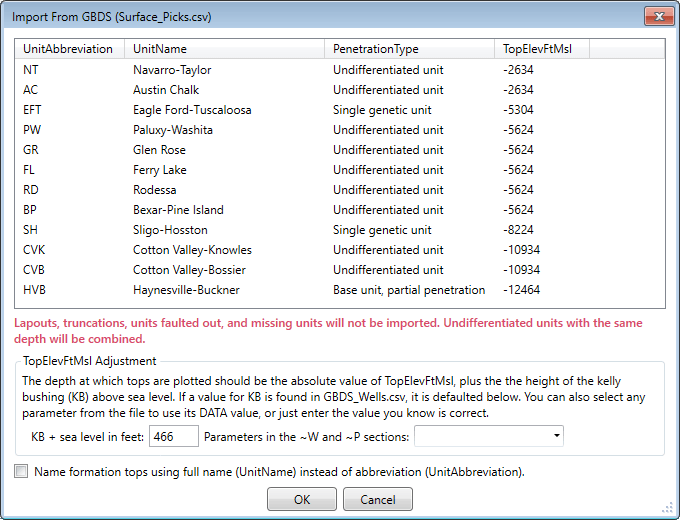Click the -12464 elevation value

[x=522, y=289]
